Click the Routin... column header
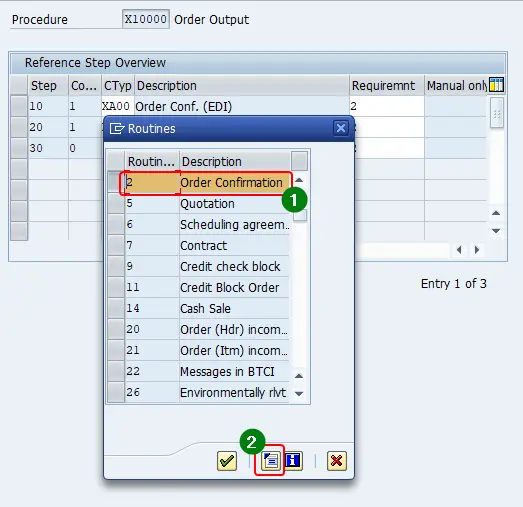The image size is (523, 507). tap(152, 161)
